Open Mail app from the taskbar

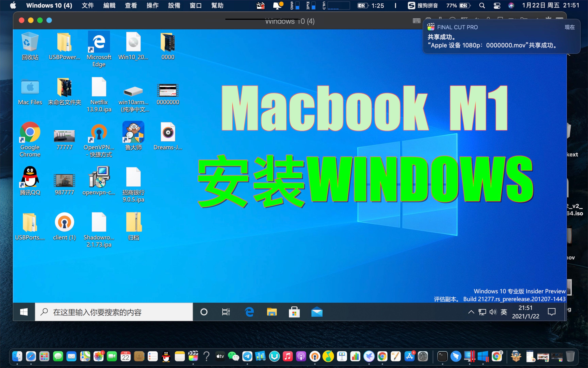(x=317, y=312)
